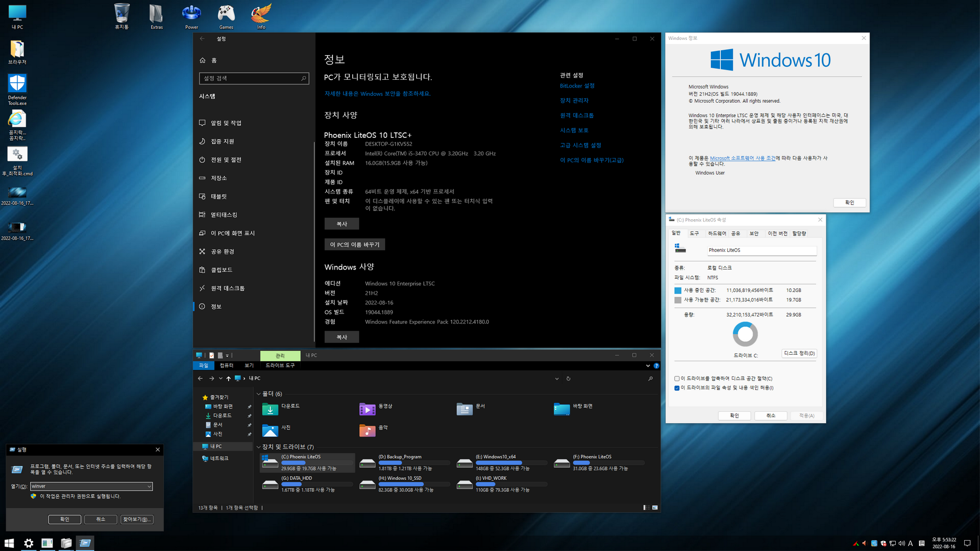Click the (I:) VHD_WORK usage bar
The width and height of the screenshot is (980, 551).
[x=511, y=484]
